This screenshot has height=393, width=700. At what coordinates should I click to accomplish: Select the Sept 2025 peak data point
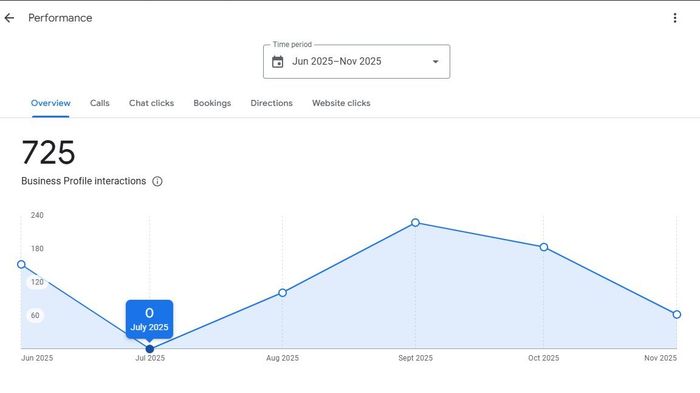[415, 222]
